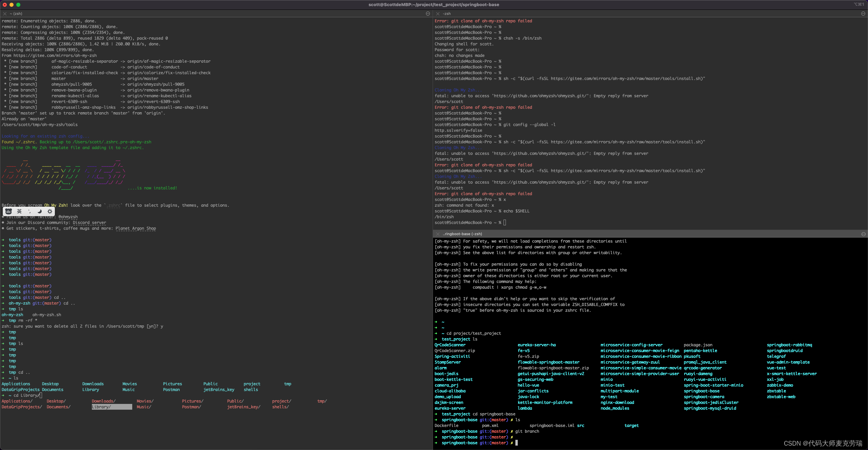Image resolution: width=868 pixels, height=450 pixels.
Task: Click the Desktop folder in ls output
Action: point(50,384)
